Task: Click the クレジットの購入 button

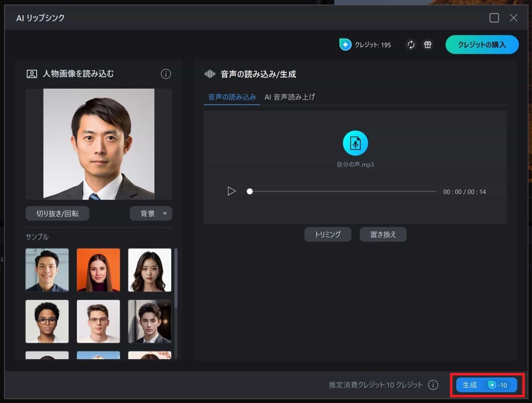Action: point(482,44)
